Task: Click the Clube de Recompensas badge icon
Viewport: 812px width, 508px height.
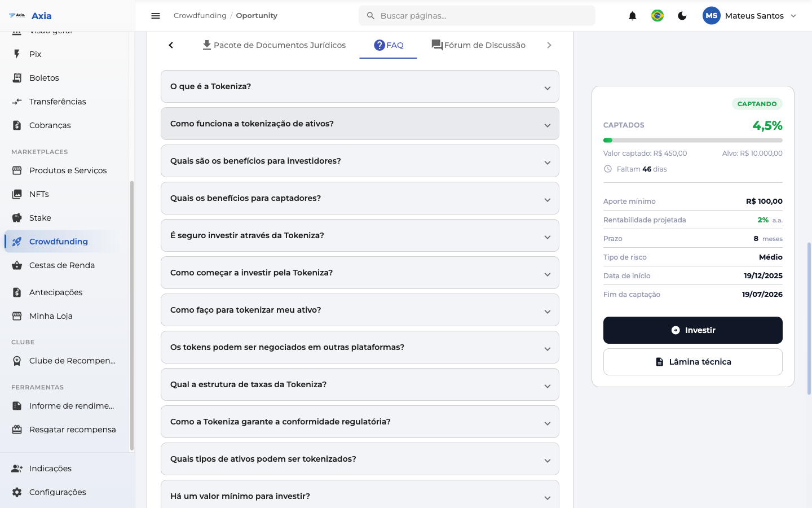Action: pos(17,361)
